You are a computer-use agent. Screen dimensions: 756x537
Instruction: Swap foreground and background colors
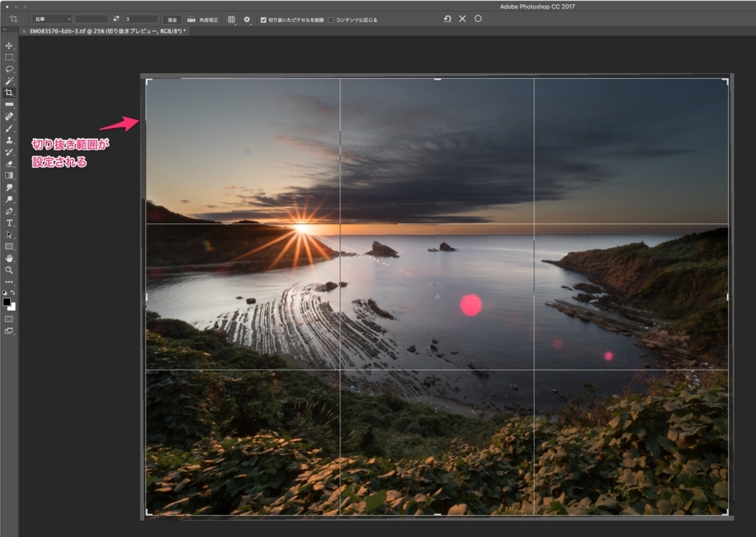[13, 292]
